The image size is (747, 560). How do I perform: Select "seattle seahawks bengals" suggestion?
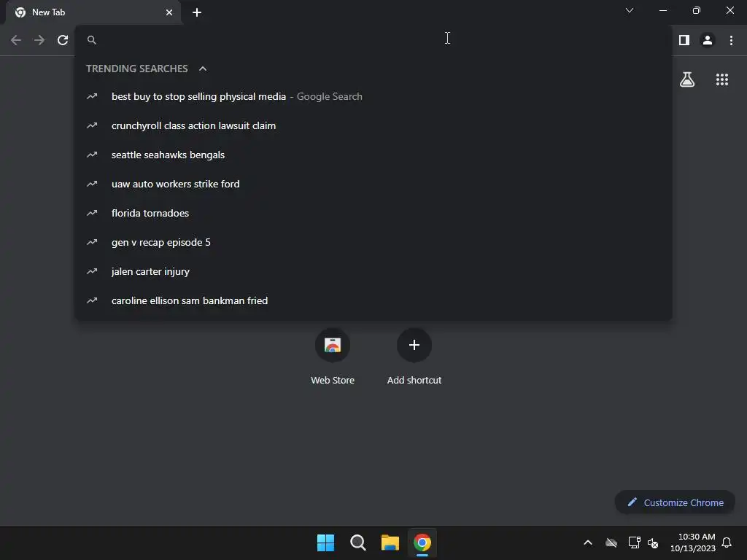pos(373,155)
